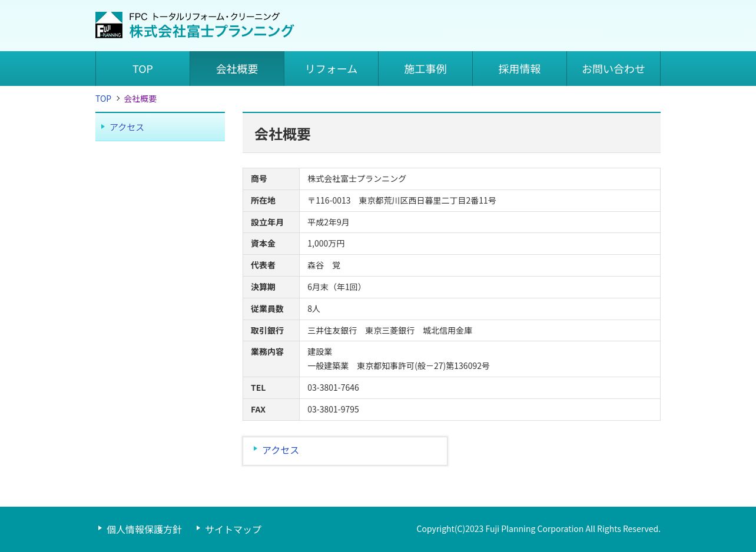Viewport: 756px width, 552px height.
Task: Open アクセス in the left sidebar
Action: 127,127
